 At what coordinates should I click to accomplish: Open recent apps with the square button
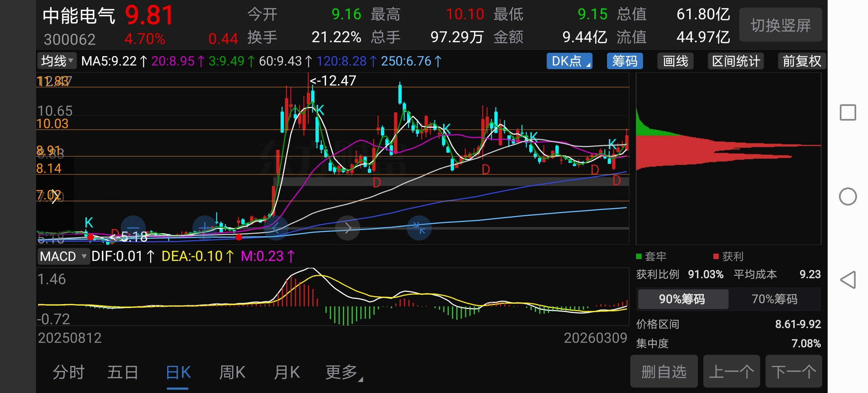coord(848,112)
